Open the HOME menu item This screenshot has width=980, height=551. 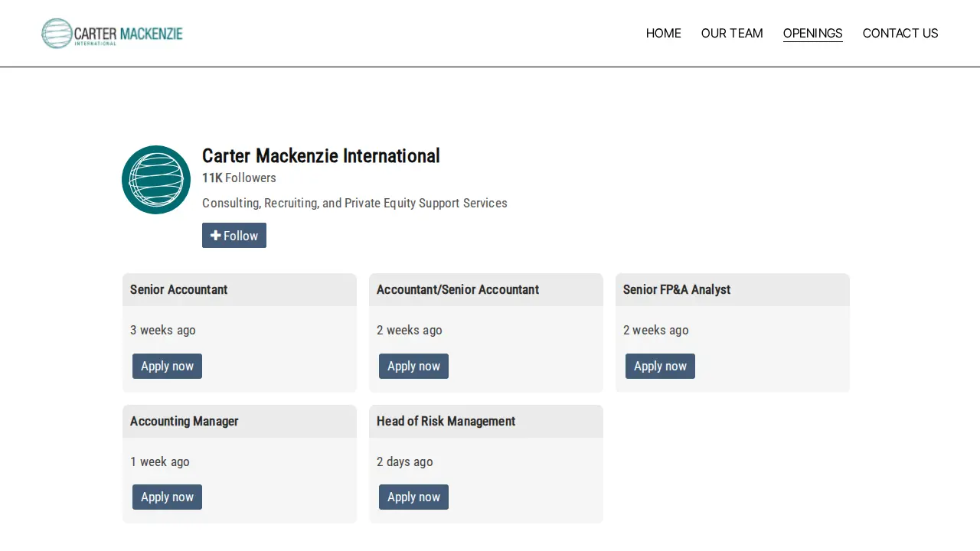tap(663, 33)
